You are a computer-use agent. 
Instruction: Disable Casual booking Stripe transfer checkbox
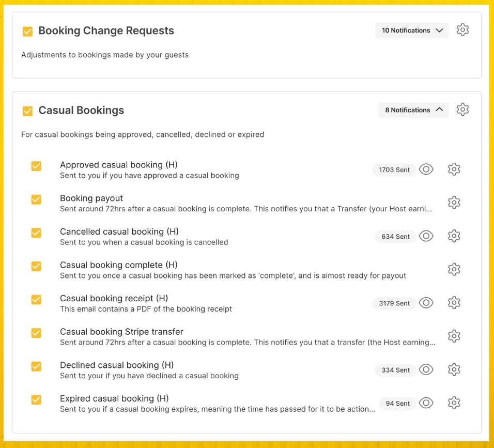[36, 333]
